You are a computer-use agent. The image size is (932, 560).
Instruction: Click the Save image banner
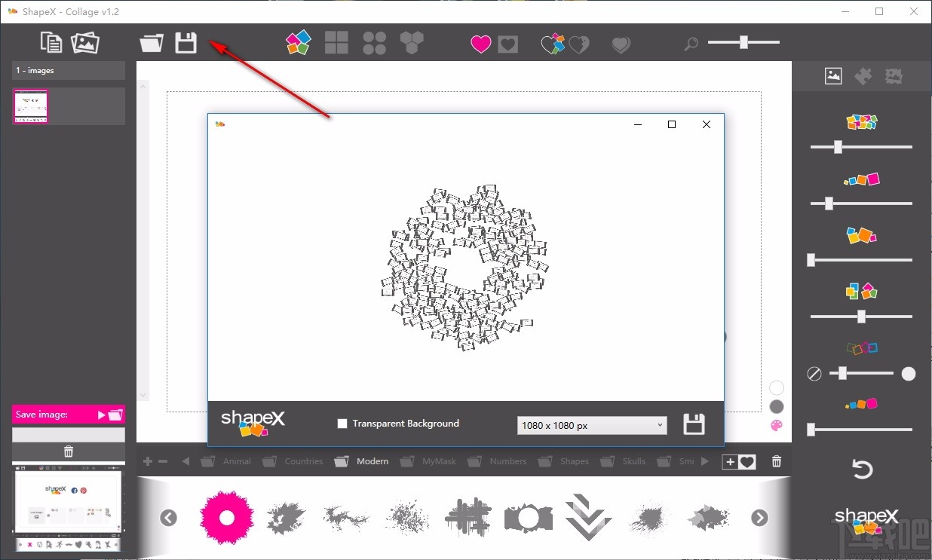[68, 414]
